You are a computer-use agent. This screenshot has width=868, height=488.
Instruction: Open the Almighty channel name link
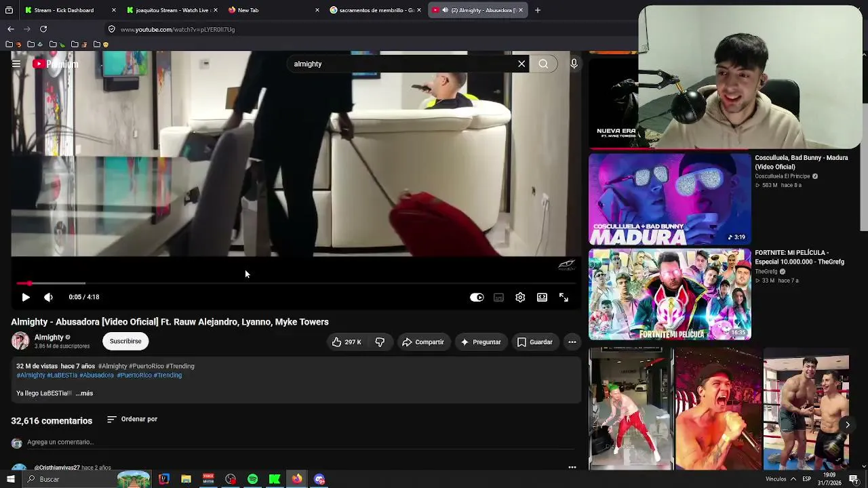[49, 337]
